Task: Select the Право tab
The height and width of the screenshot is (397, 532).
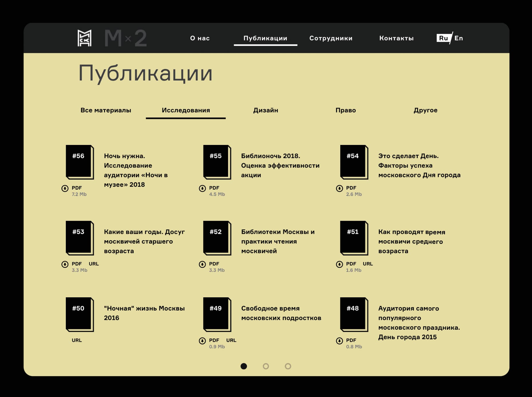Action: coord(346,110)
